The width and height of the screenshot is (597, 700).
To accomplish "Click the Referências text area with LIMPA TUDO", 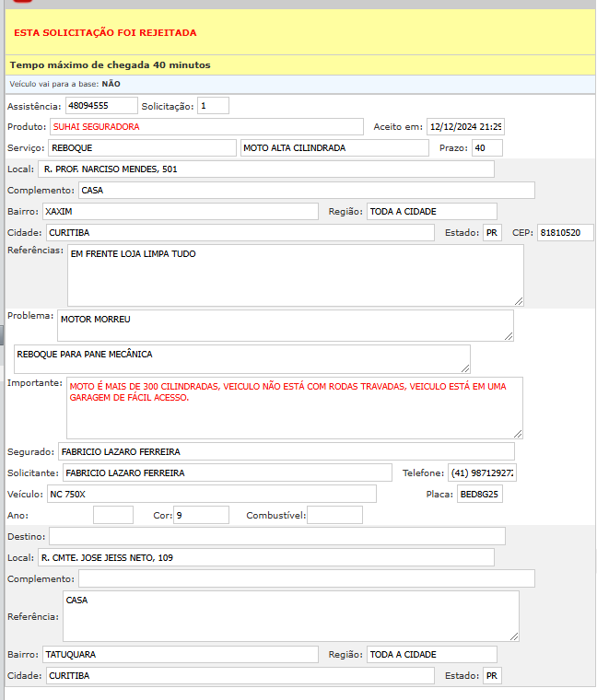I will [x=295, y=274].
